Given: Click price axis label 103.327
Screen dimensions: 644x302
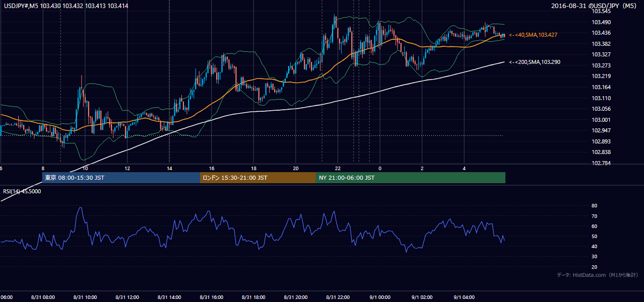Looking at the screenshot, I should coord(601,54).
